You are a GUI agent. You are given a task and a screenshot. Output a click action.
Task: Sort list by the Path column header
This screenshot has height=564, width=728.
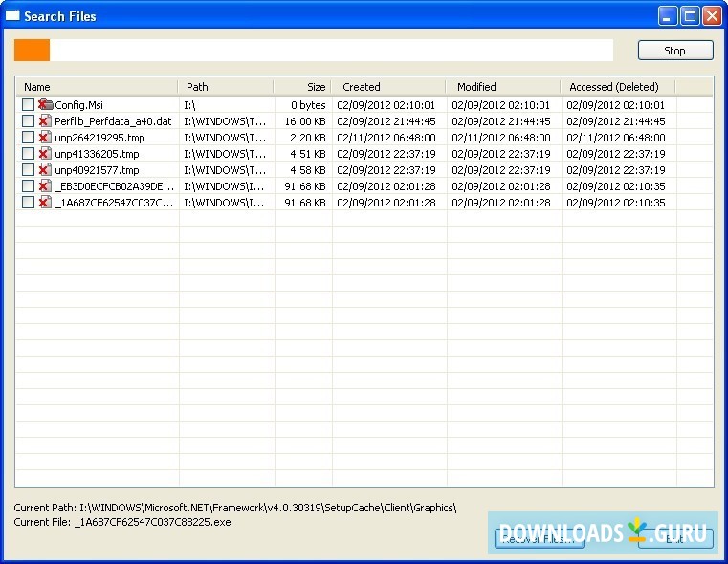226,87
